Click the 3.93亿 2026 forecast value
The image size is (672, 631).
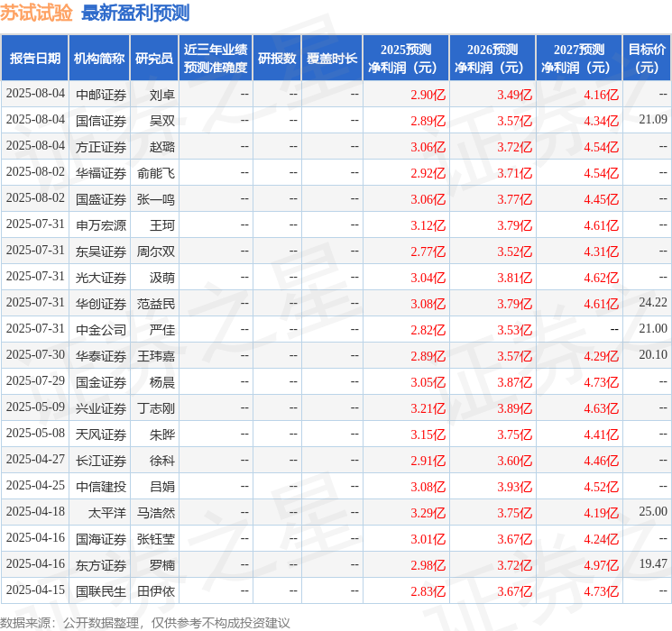(x=515, y=487)
